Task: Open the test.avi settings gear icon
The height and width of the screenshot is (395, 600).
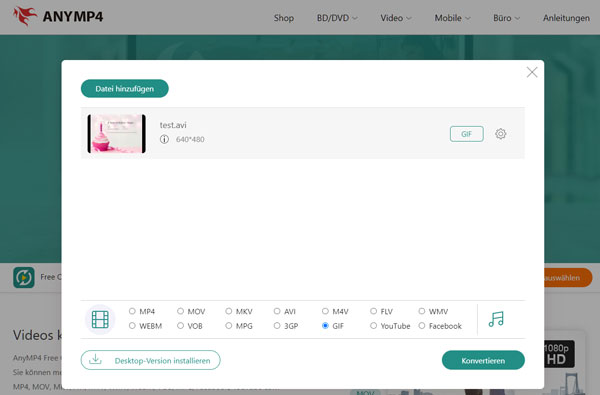Action: point(501,134)
